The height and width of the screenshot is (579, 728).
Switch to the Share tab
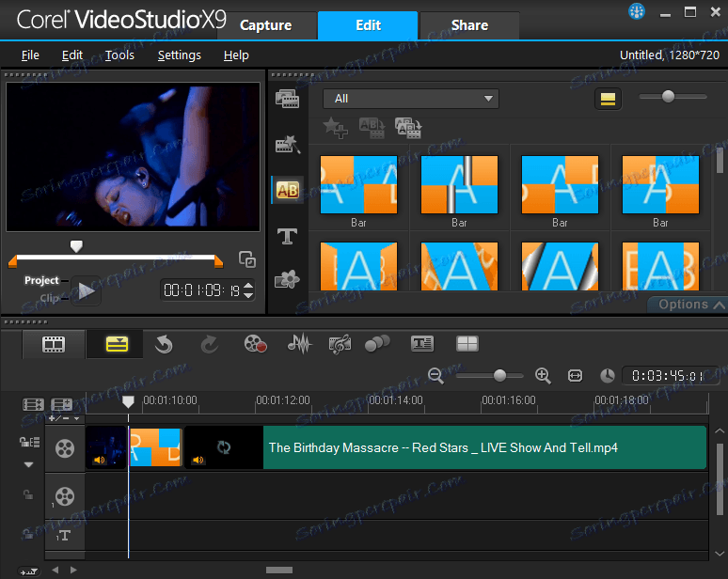pos(469,25)
